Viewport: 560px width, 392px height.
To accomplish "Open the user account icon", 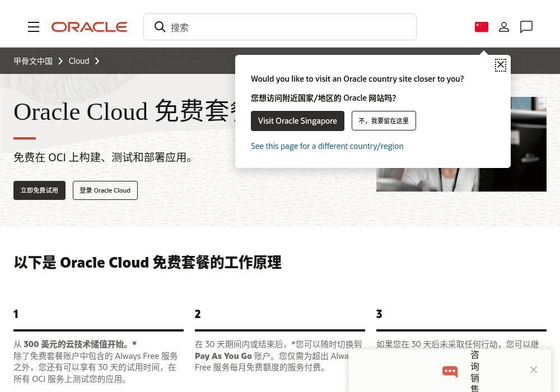I will 504,27.
